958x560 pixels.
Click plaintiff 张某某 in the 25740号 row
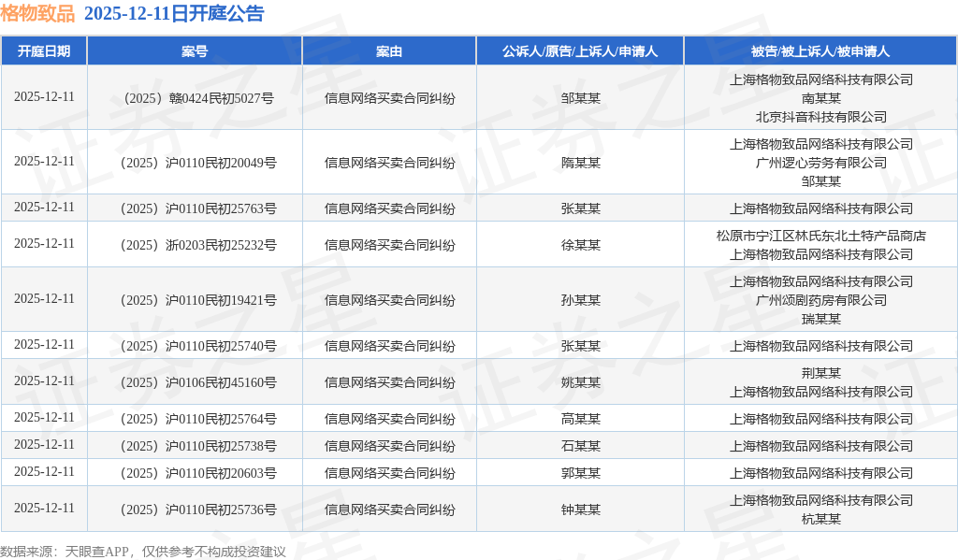coord(580,346)
